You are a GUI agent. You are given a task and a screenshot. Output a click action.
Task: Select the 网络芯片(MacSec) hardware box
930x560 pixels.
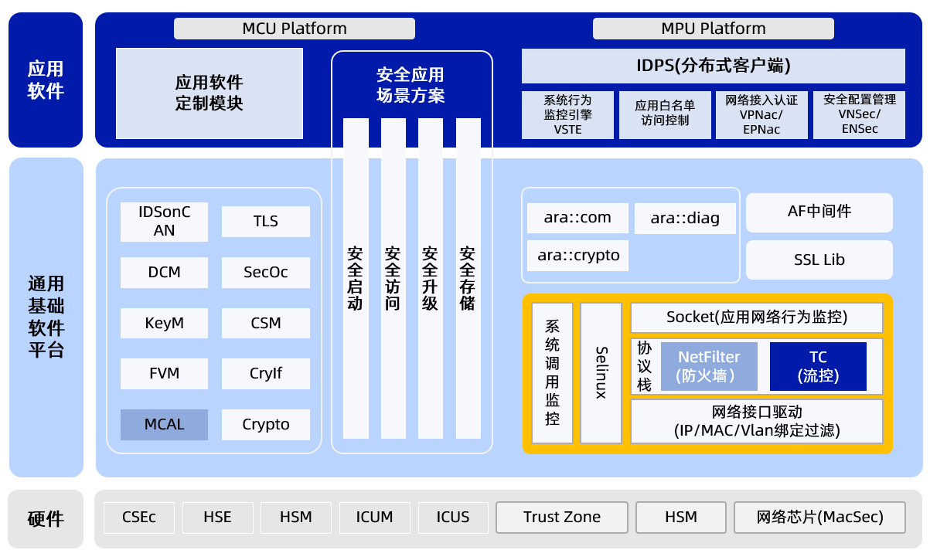[x=819, y=518]
